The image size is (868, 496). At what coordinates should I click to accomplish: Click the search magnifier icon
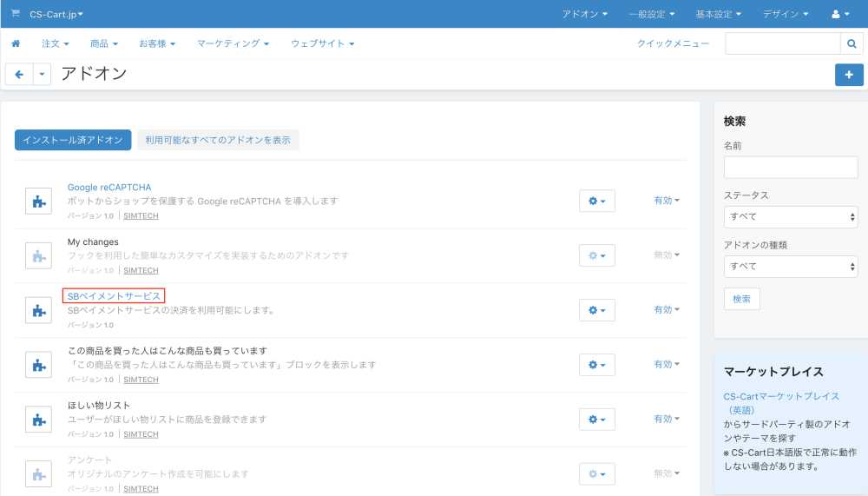852,43
